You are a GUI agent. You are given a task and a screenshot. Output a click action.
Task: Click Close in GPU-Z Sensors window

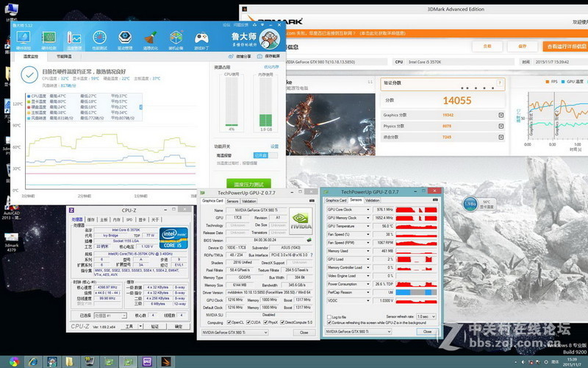(427, 332)
